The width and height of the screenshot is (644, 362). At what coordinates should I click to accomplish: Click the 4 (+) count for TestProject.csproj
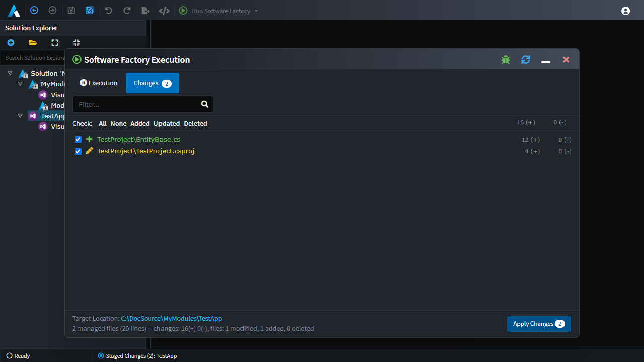[532, 151]
